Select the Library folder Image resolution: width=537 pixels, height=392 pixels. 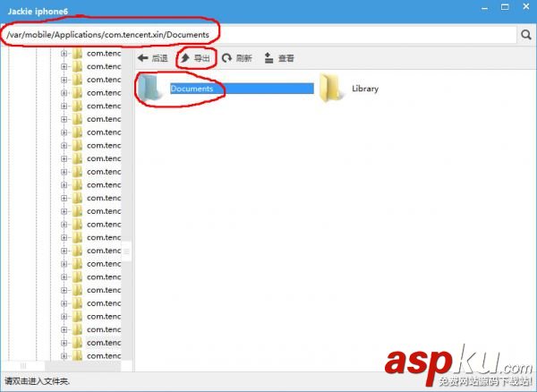click(x=349, y=89)
